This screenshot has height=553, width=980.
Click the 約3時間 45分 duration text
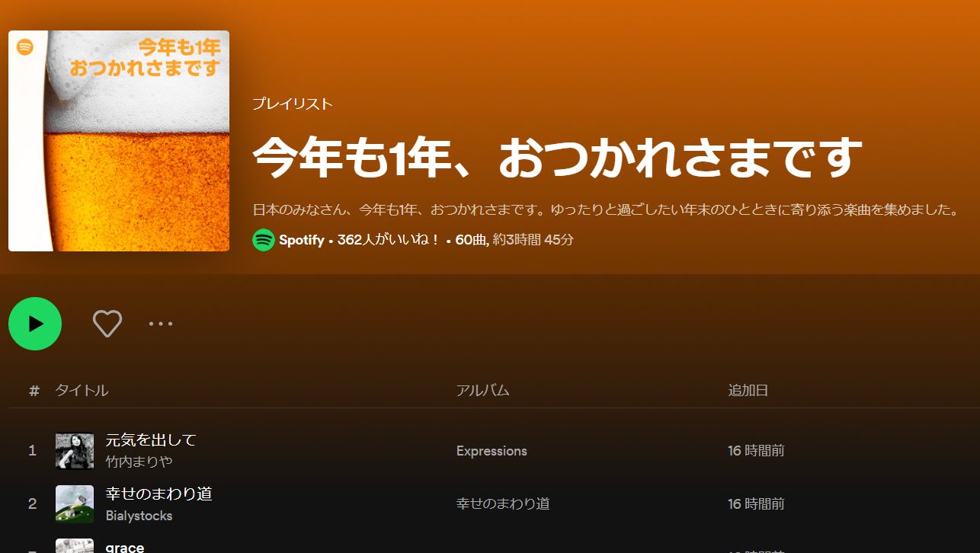click(x=533, y=240)
